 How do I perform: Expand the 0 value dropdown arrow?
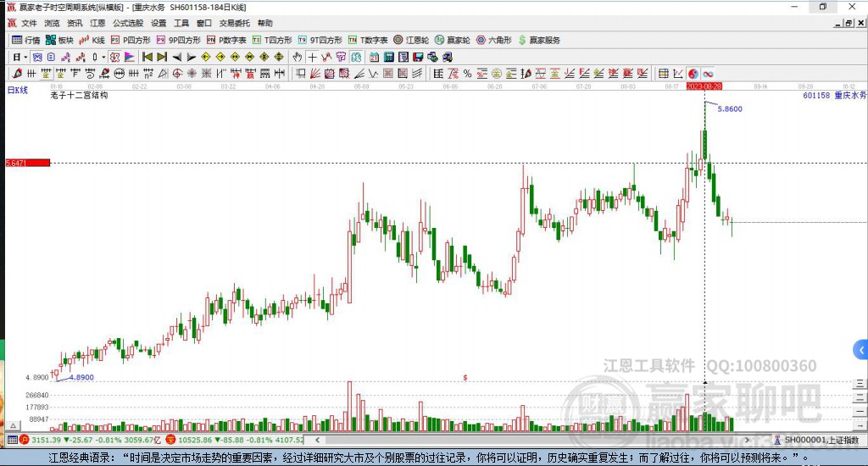coord(103,57)
